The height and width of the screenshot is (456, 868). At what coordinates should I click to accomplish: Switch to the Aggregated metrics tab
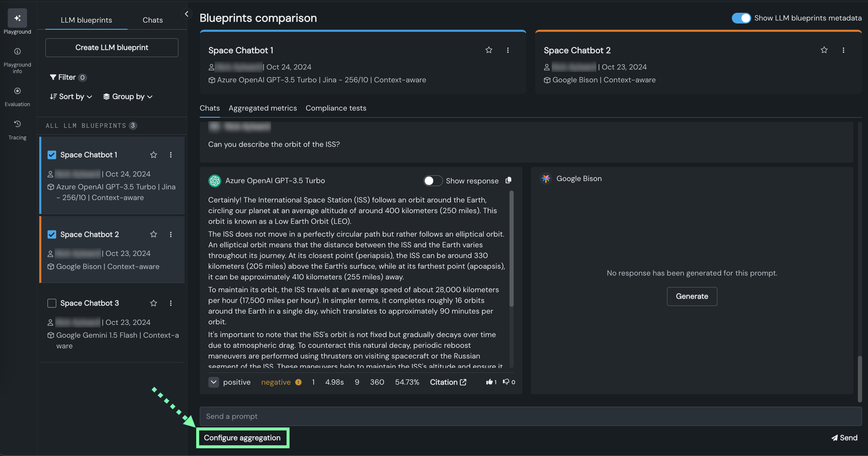pyautogui.click(x=262, y=108)
